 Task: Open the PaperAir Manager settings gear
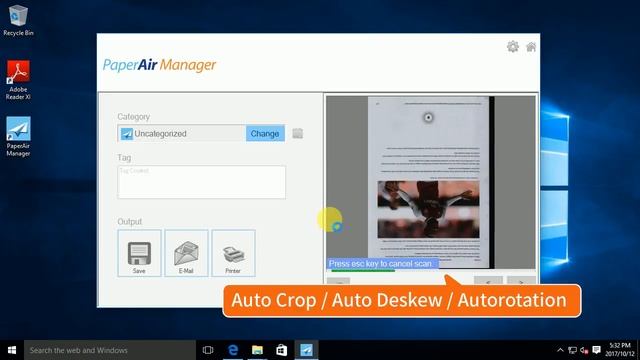(513, 47)
